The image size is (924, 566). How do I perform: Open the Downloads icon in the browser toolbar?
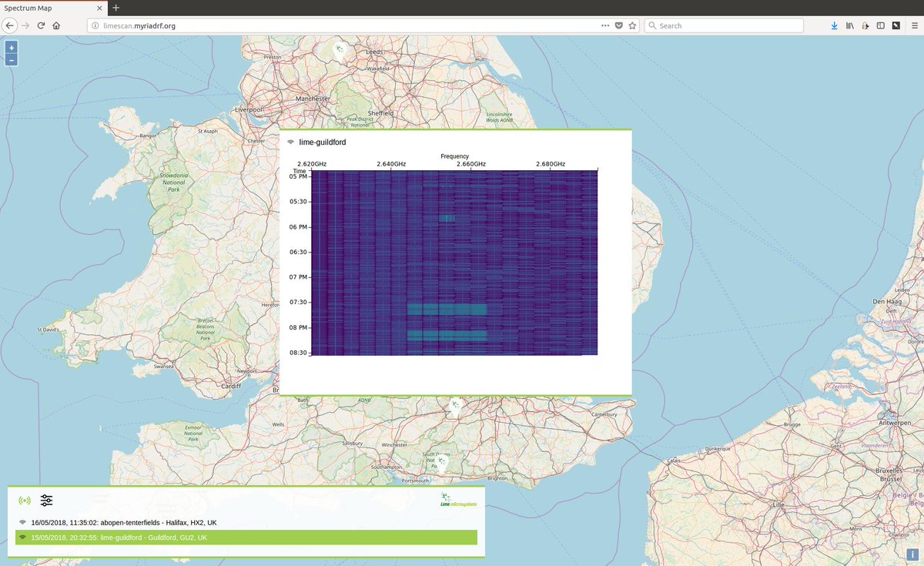tap(834, 25)
